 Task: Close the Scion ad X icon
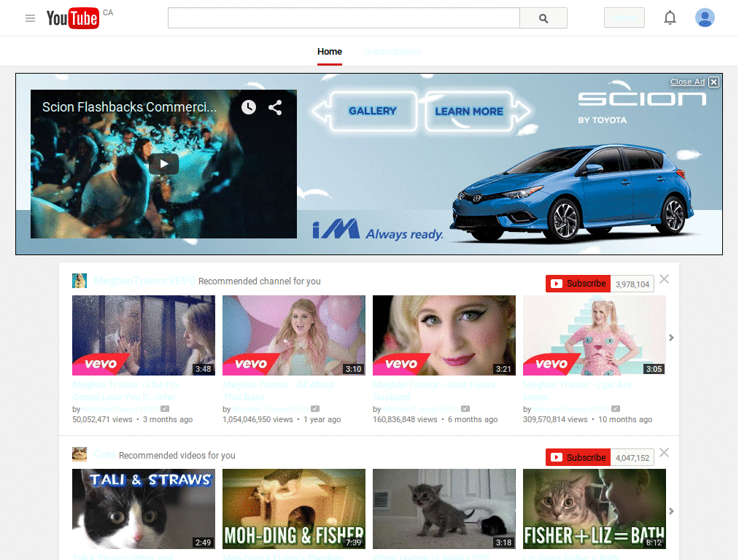pos(713,82)
